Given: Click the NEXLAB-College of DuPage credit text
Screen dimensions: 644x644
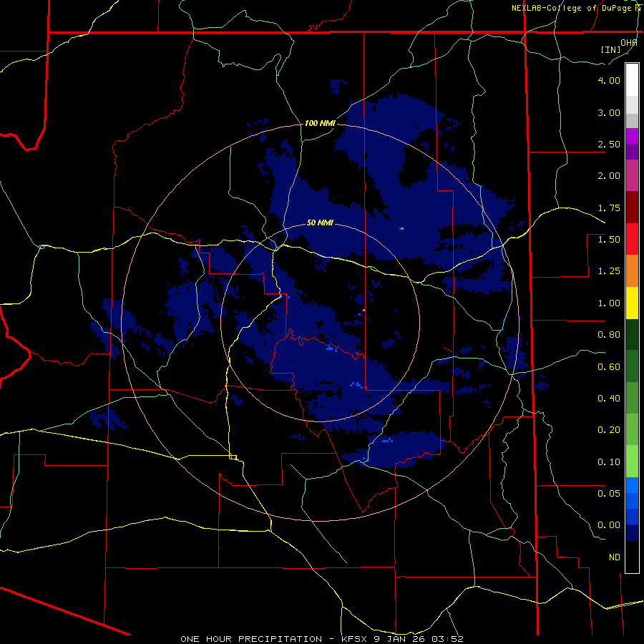Looking at the screenshot, I should click(575, 8).
